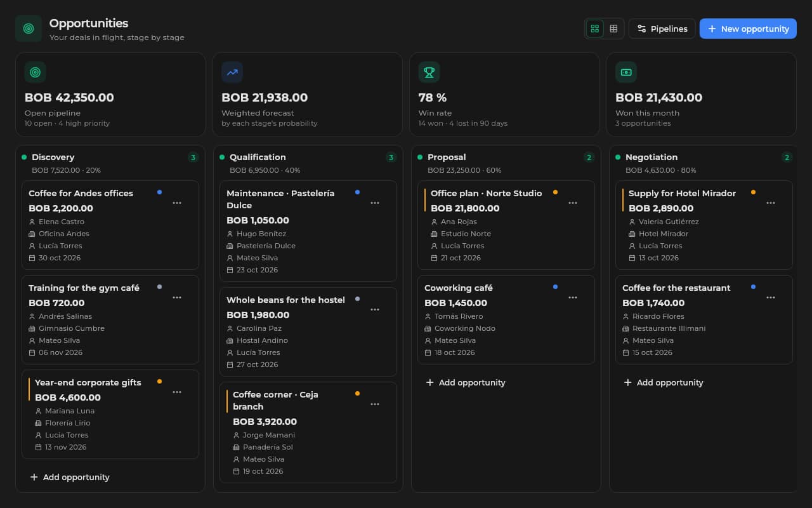Open the Pipelines settings
The image size is (812, 508).
(662, 29)
